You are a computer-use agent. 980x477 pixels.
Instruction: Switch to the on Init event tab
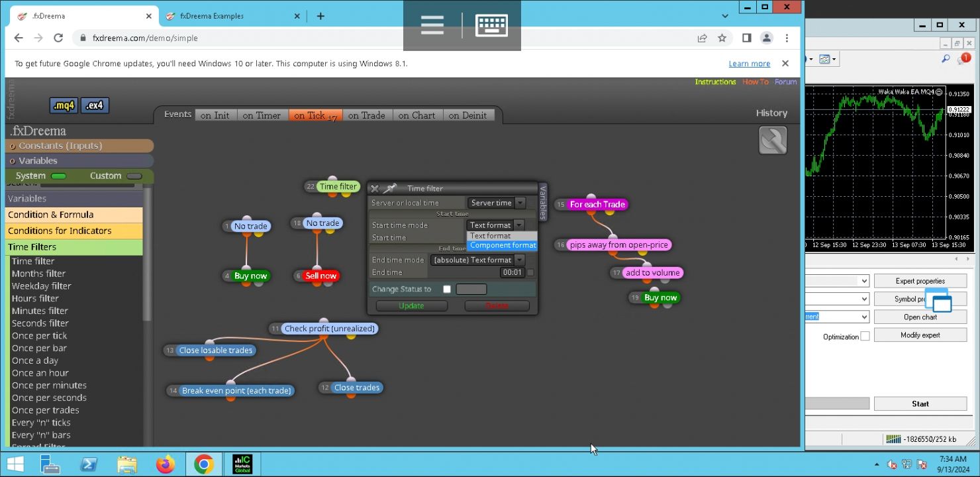(x=215, y=115)
